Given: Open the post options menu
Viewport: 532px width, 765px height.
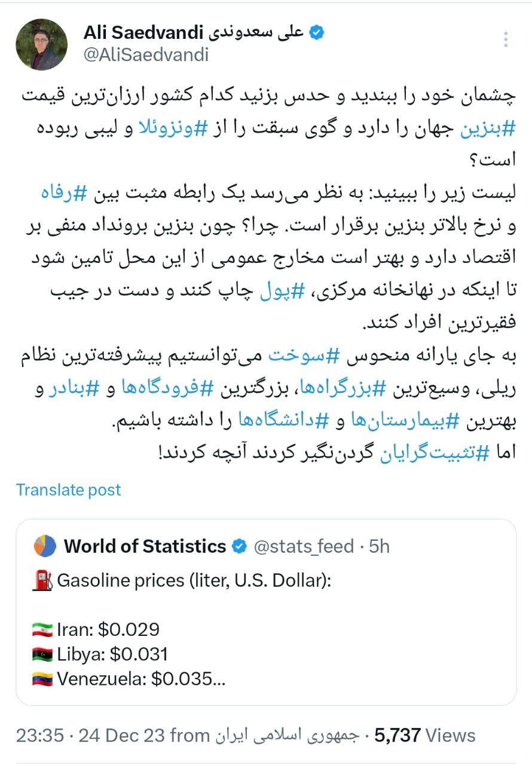Looking at the screenshot, I should [505, 37].
